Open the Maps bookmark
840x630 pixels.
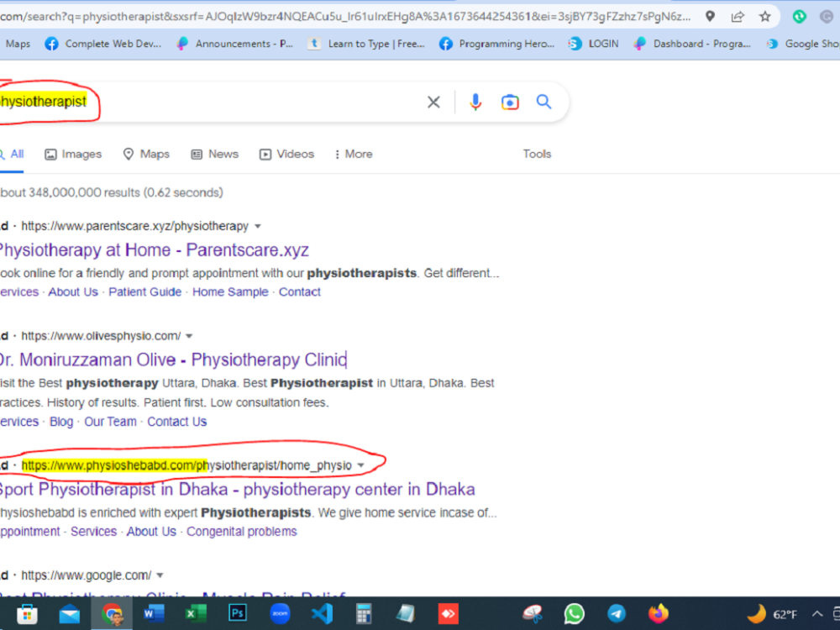[x=18, y=44]
